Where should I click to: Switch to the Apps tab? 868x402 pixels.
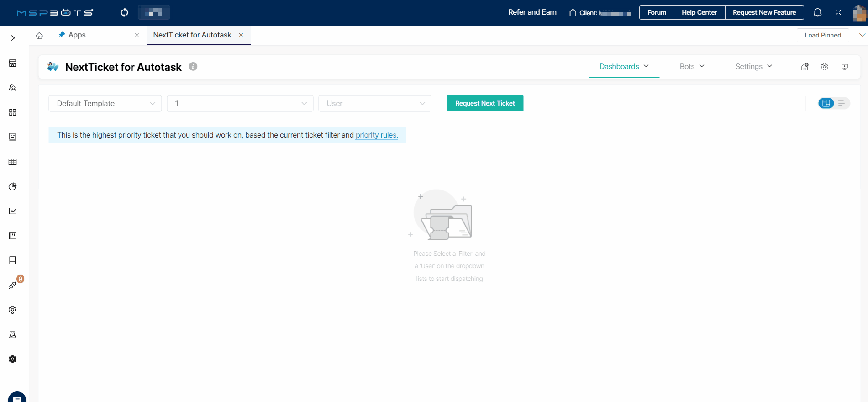pos(77,35)
